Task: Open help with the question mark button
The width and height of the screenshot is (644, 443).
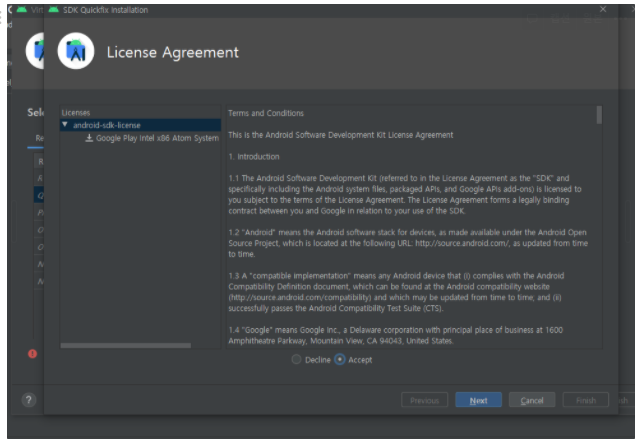Action: coord(29,400)
